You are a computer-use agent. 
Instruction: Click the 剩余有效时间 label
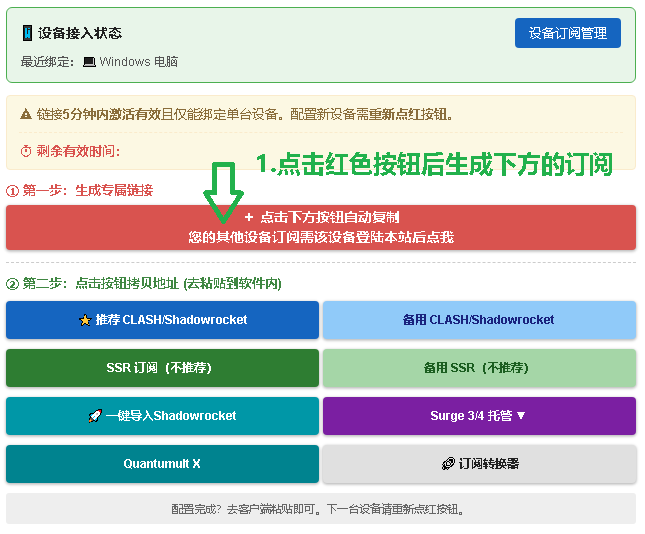[x=78, y=151]
